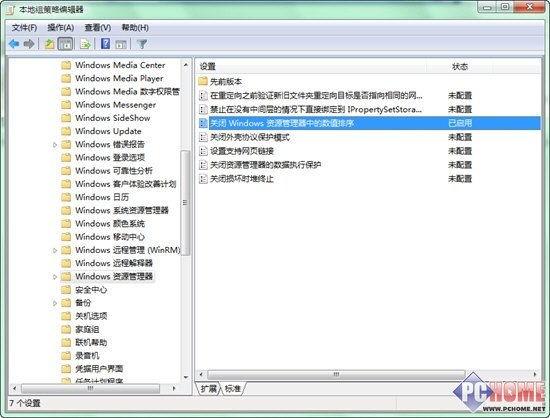Click the blue Help question mark icon
550x418 pixels.
click(x=106, y=43)
